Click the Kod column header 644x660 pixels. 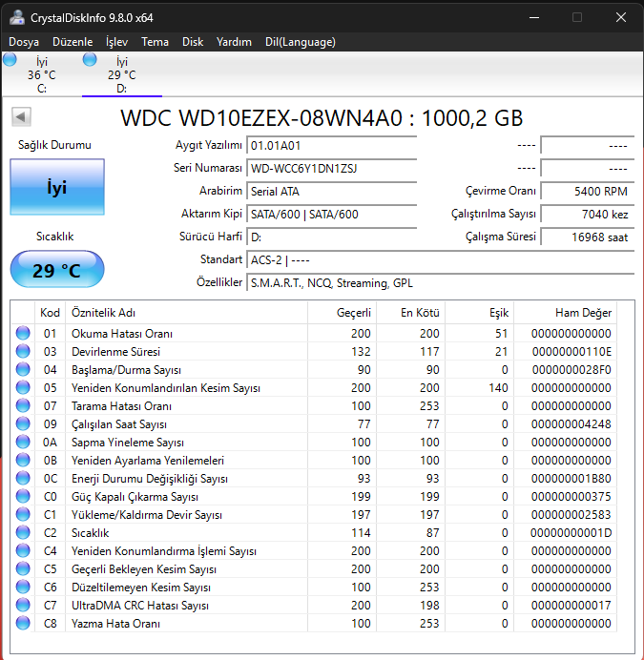[50, 313]
